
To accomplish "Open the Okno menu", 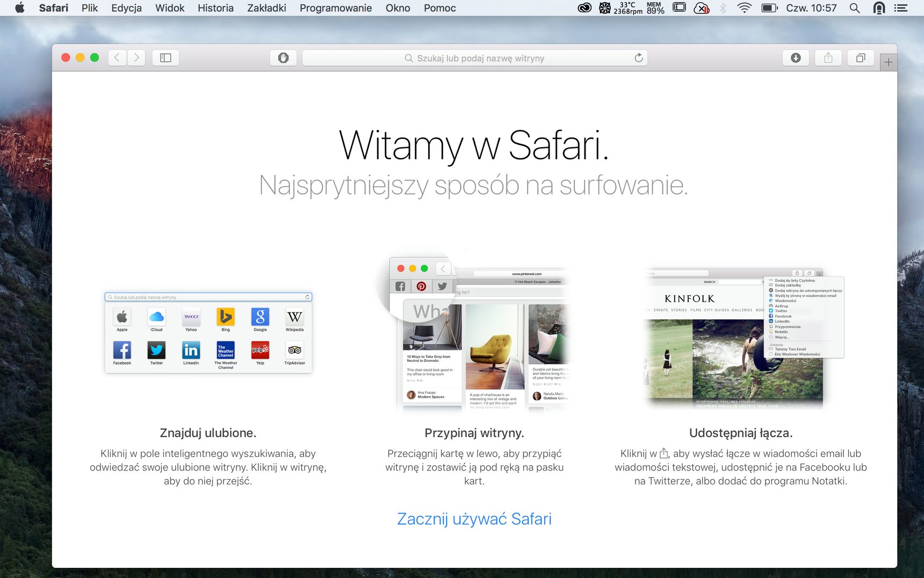I will coord(398,8).
